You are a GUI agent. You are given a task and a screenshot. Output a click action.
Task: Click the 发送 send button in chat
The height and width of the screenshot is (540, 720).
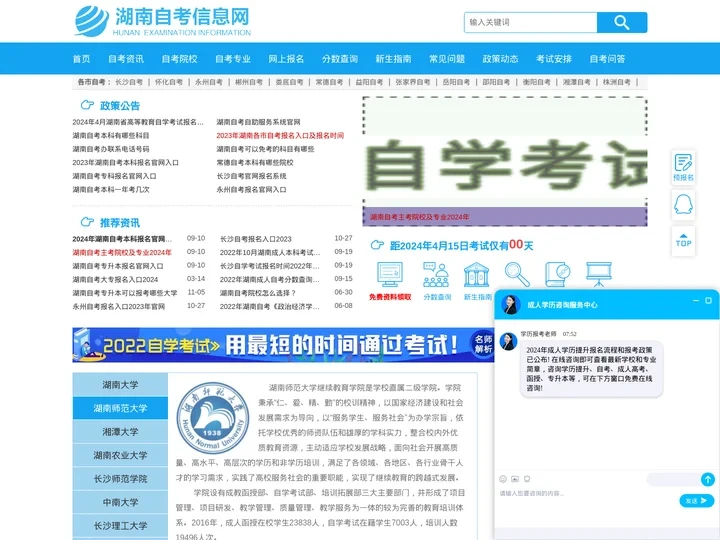click(697, 501)
